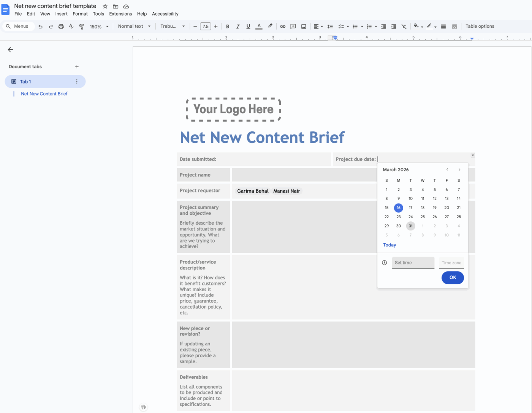Print the document
This screenshot has width=532, height=413.
pos(61,27)
